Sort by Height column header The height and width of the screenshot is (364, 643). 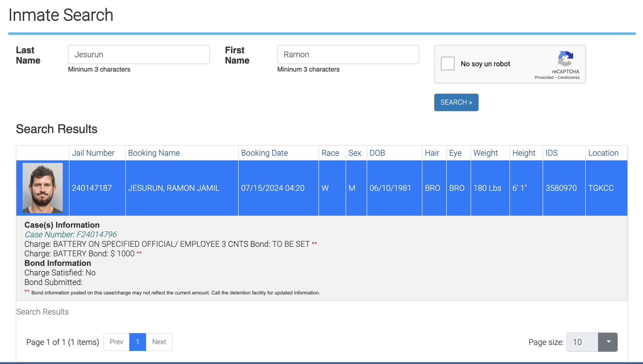(524, 153)
